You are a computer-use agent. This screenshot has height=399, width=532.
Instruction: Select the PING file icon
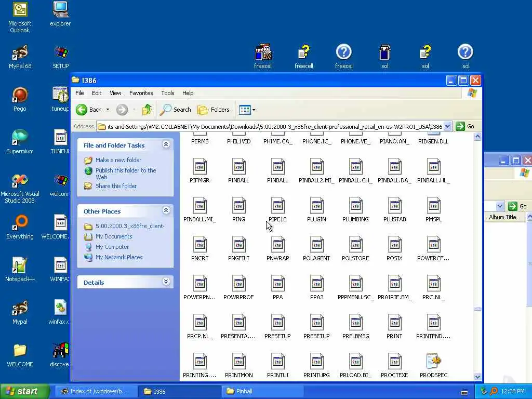(x=238, y=206)
